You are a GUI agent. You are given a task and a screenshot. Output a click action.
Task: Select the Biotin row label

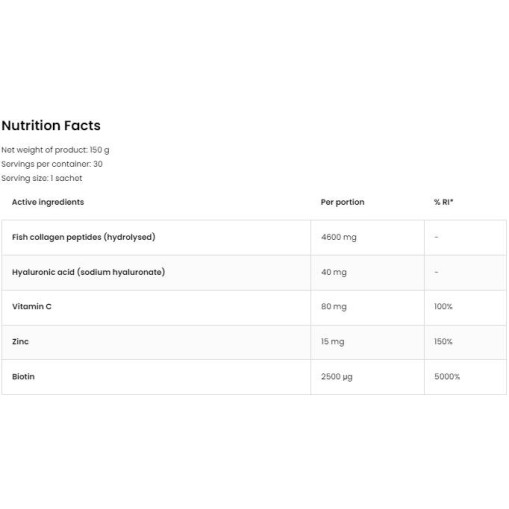[23, 376]
